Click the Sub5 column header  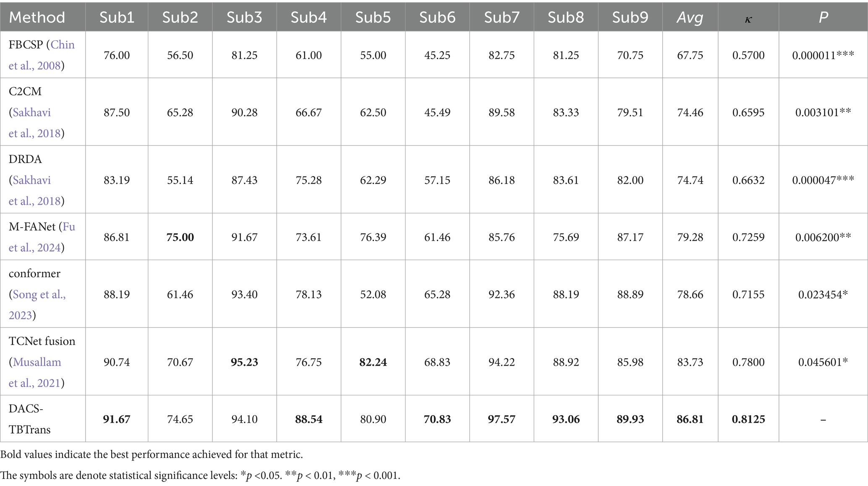[373, 17]
